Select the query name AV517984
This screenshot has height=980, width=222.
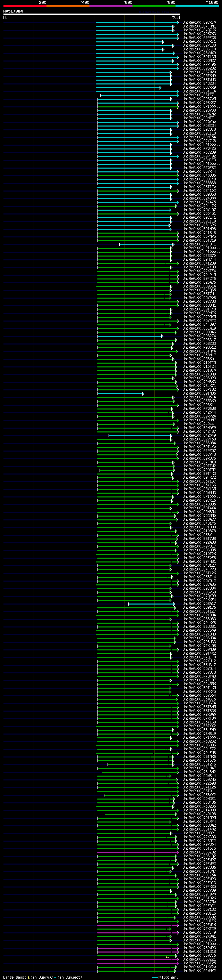coord(13,11)
